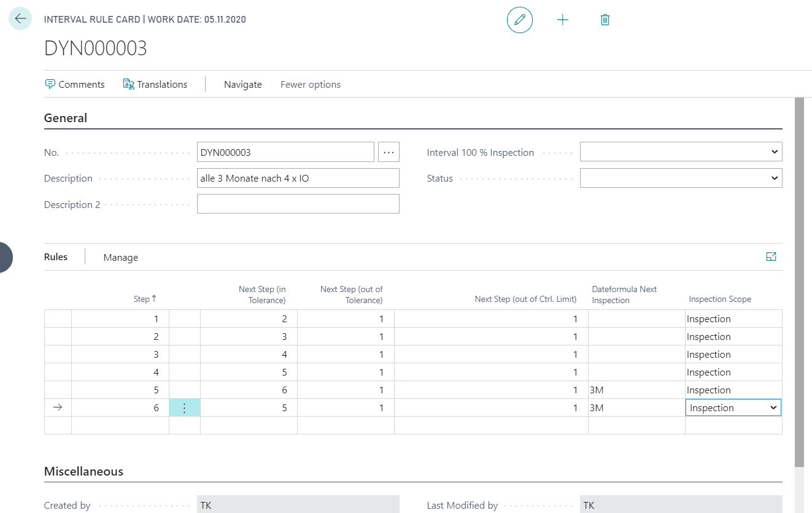The width and height of the screenshot is (812, 513).
Task: Click Next Step (in Tolerance) cell in step 2 row
Action: (x=249, y=336)
